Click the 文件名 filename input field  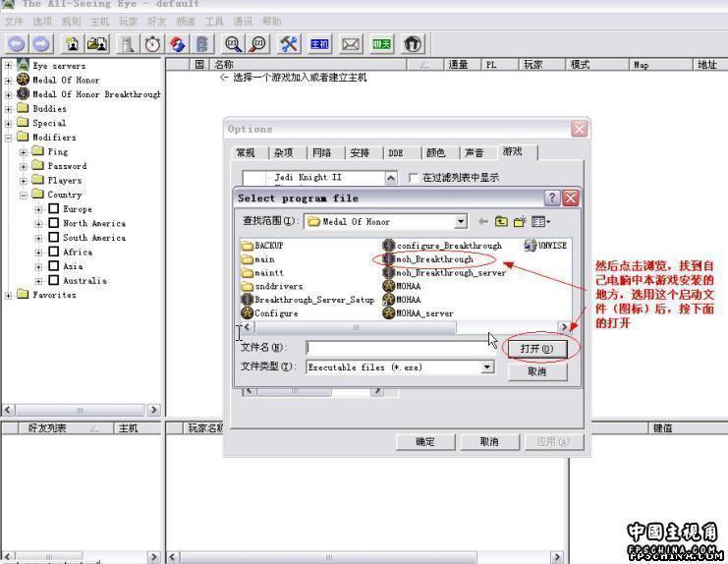point(401,348)
